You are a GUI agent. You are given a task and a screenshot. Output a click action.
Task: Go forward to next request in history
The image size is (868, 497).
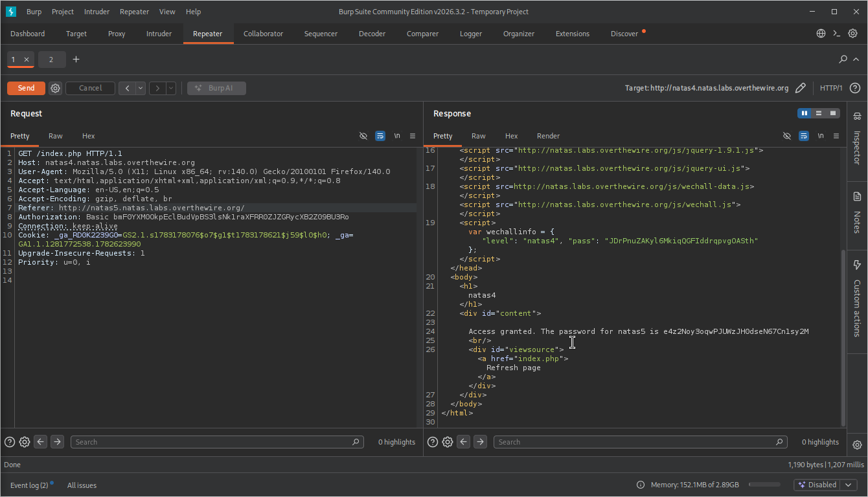(x=157, y=88)
